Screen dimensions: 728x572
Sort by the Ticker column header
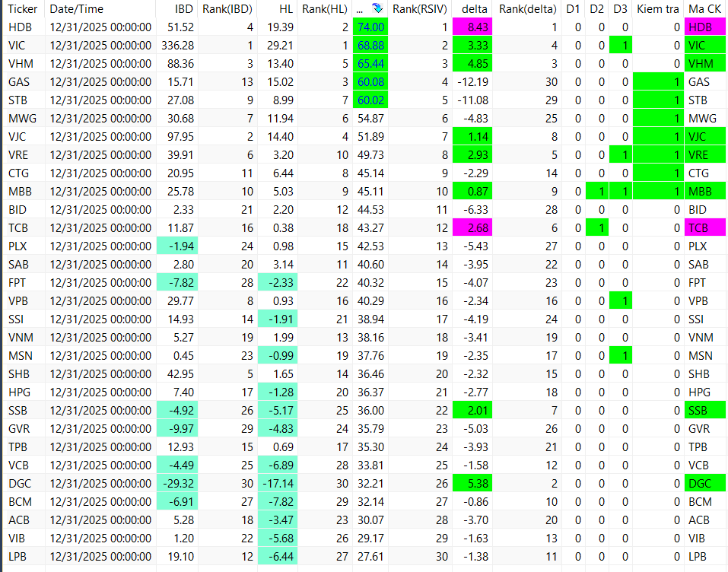pyautogui.click(x=22, y=9)
